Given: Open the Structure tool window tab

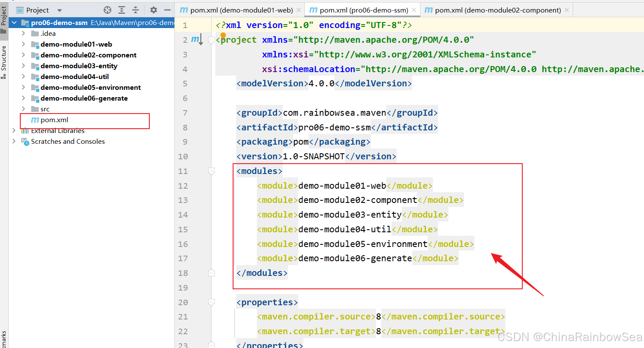Looking at the screenshot, I should pos(4,62).
